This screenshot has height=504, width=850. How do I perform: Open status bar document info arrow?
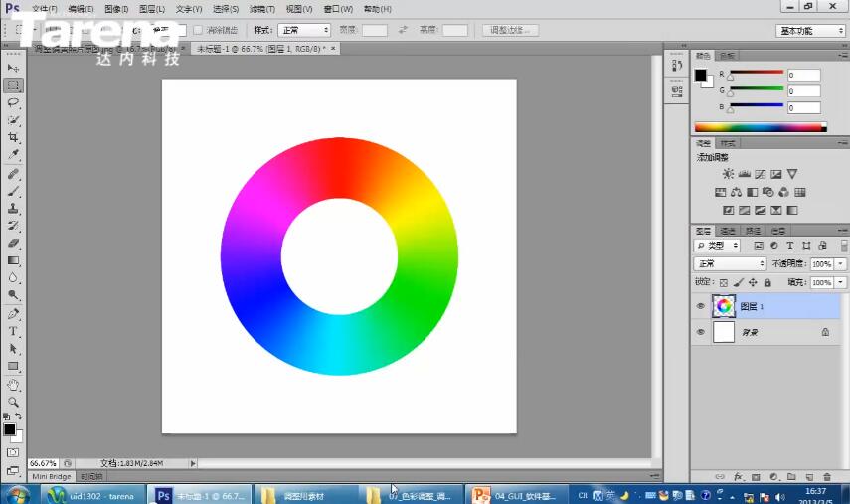pyautogui.click(x=193, y=463)
